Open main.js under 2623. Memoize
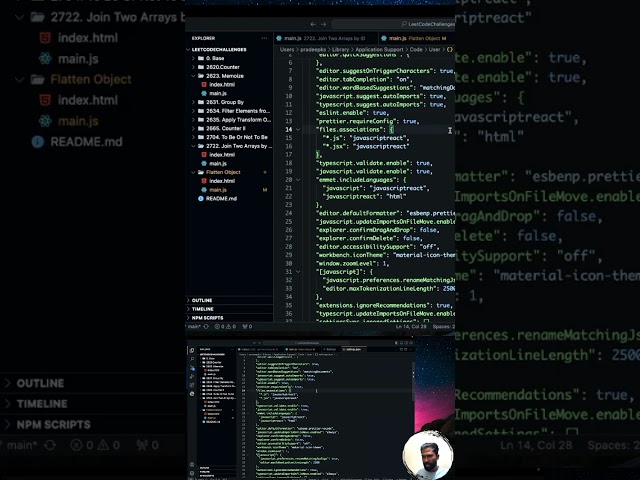Image resolution: width=640 pixels, height=480 pixels. [x=218, y=93]
